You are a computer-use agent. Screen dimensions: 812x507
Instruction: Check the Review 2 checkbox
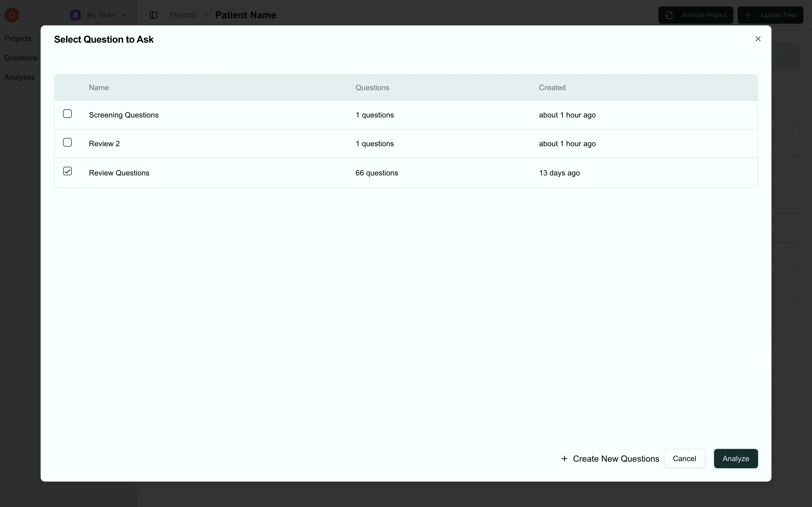67,142
